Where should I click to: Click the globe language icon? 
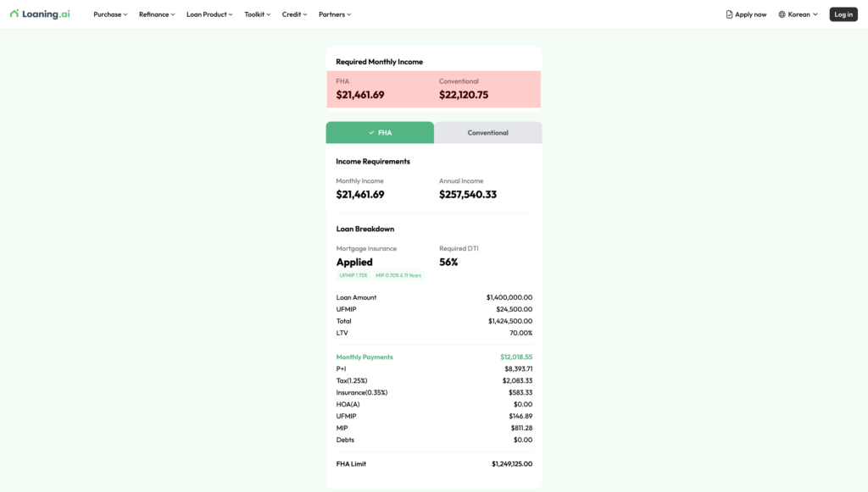tap(782, 14)
